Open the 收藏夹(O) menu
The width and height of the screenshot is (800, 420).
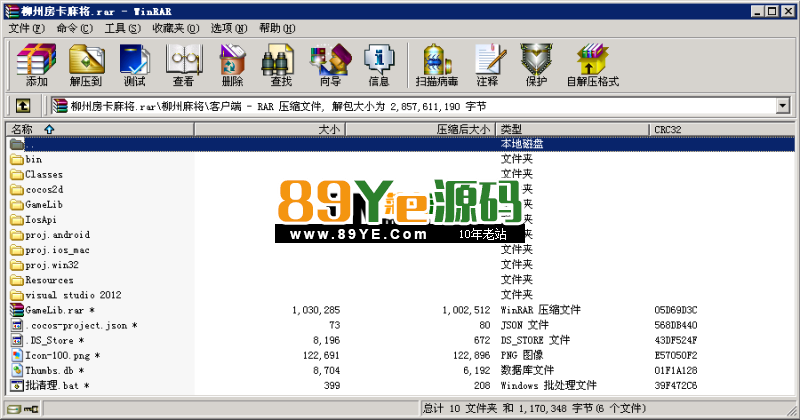click(x=176, y=28)
